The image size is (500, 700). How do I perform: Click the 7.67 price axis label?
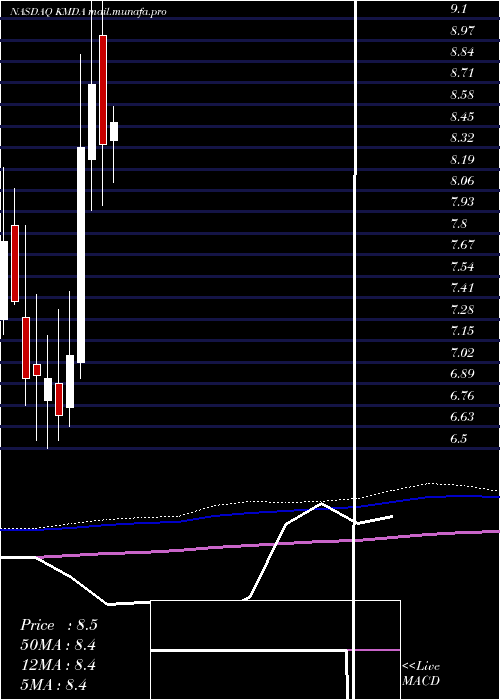(462, 245)
